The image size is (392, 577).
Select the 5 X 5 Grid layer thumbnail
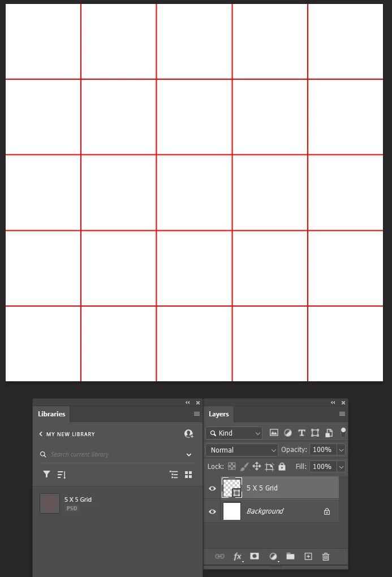[x=232, y=488]
